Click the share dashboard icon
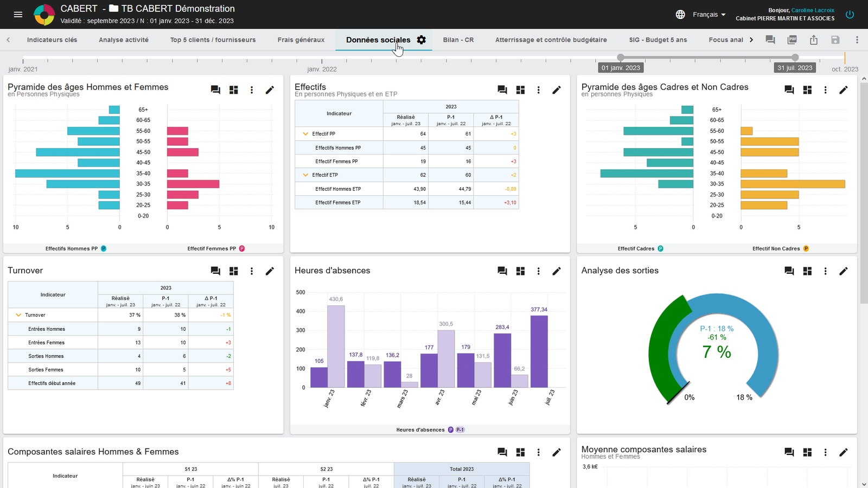 click(x=814, y=40)
